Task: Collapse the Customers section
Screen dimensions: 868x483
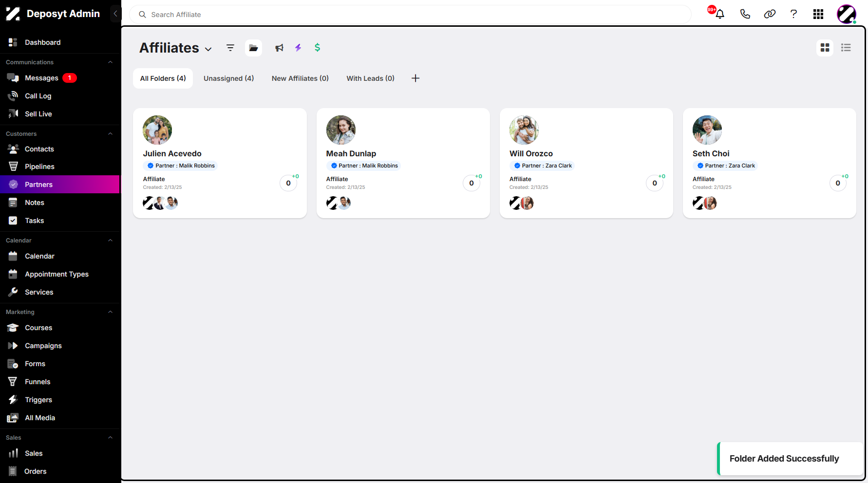Action: point(110,134)
